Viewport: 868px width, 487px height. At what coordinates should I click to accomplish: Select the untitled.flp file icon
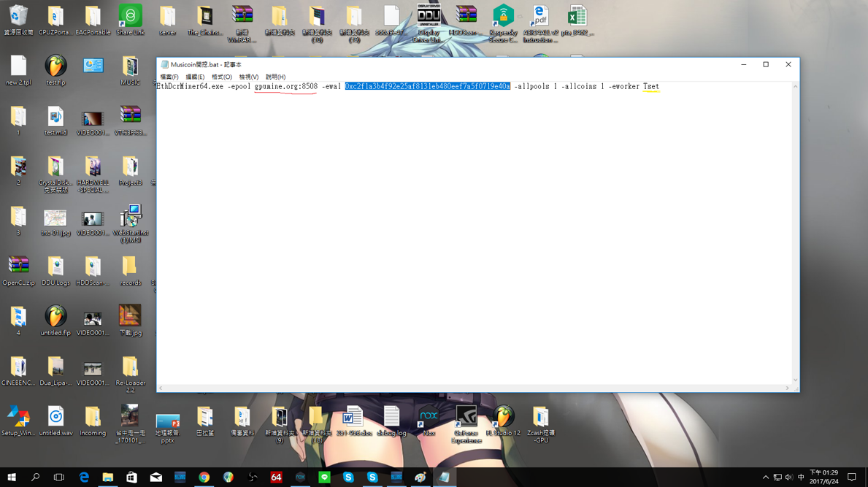point(55,321)
